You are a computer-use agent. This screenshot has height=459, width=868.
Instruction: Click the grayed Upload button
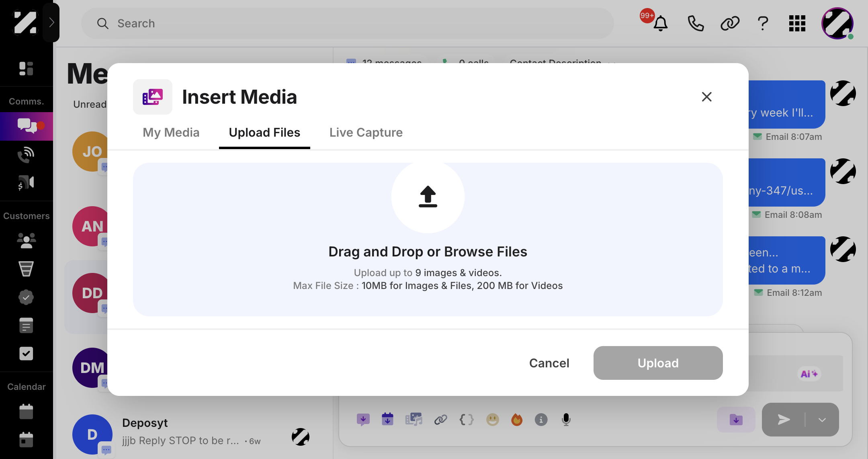658,363
